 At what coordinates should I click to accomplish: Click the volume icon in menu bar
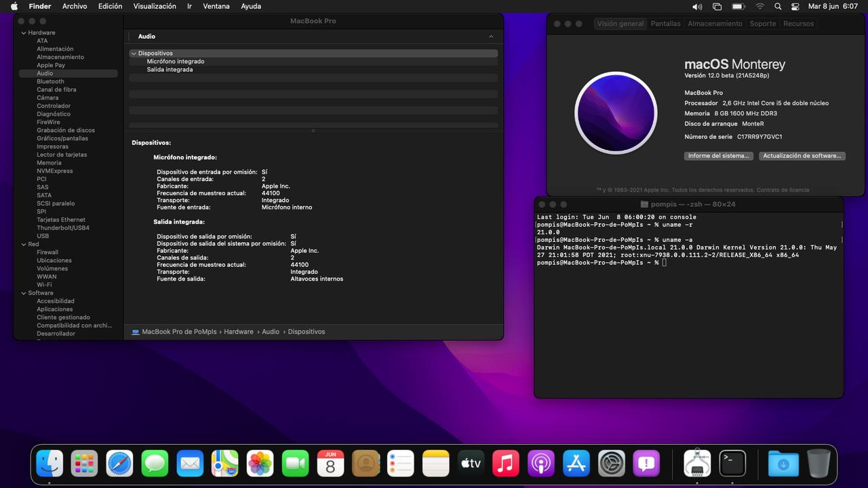(697, 6)
